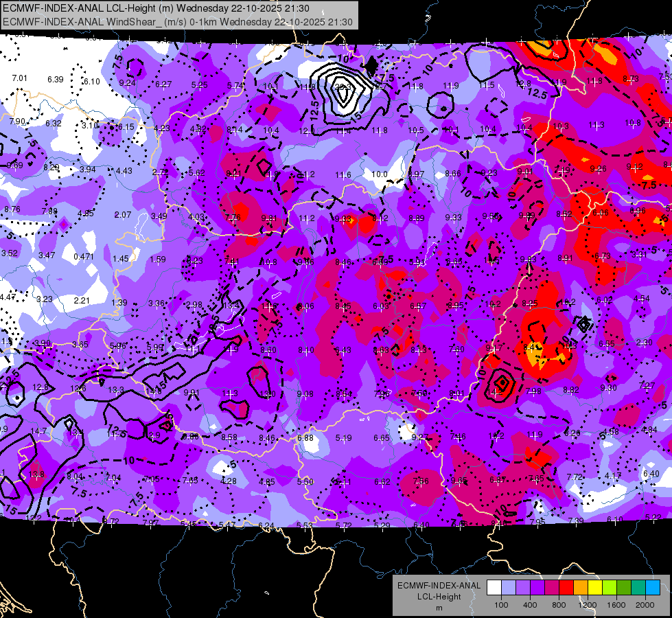Click the medium purple legend swatch

coord(523,587)
